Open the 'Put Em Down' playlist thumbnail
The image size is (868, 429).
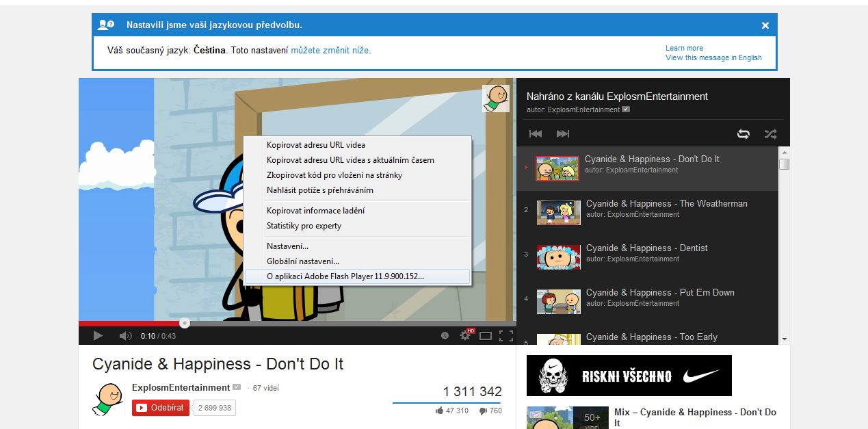(x=559, y=301)
